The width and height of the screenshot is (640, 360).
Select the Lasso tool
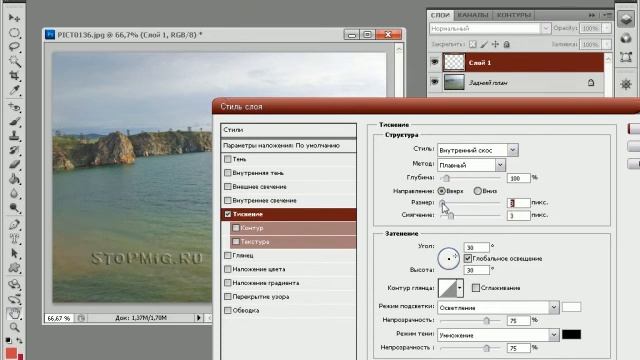(14, 47)
